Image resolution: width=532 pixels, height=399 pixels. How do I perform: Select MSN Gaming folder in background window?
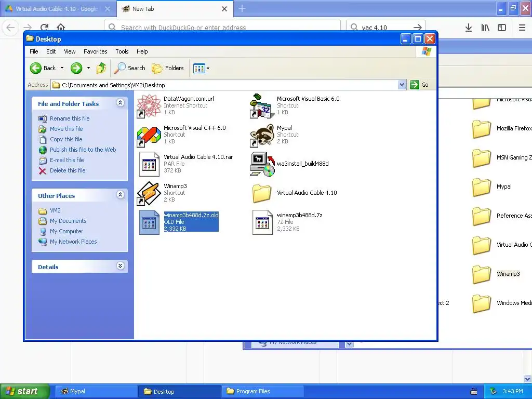(482, 158)
